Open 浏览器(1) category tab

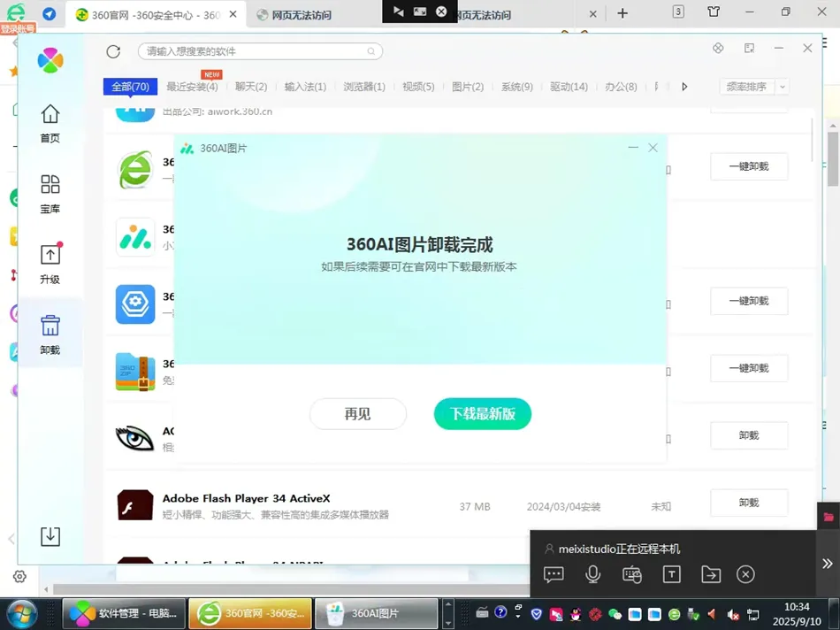tap(364, 87)
